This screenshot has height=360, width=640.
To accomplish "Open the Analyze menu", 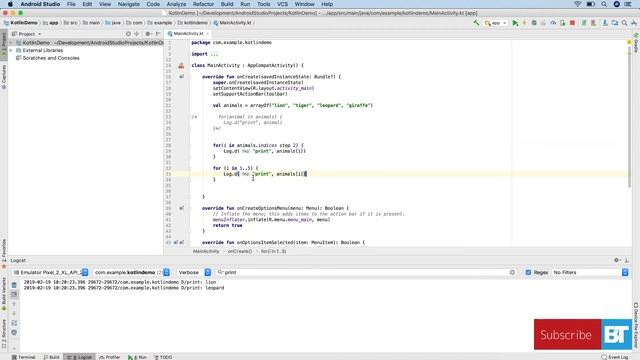I will [176, 4].
